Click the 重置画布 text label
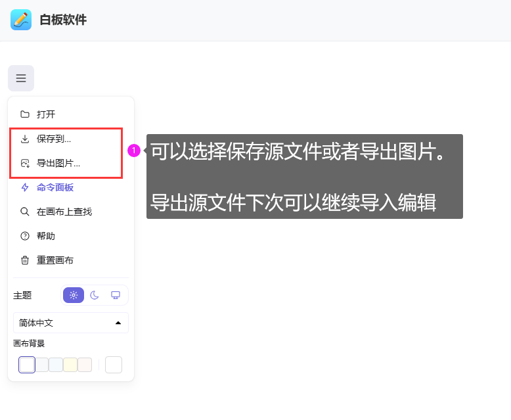This screenshot has width=511, height=420. (x=55, y=260)
